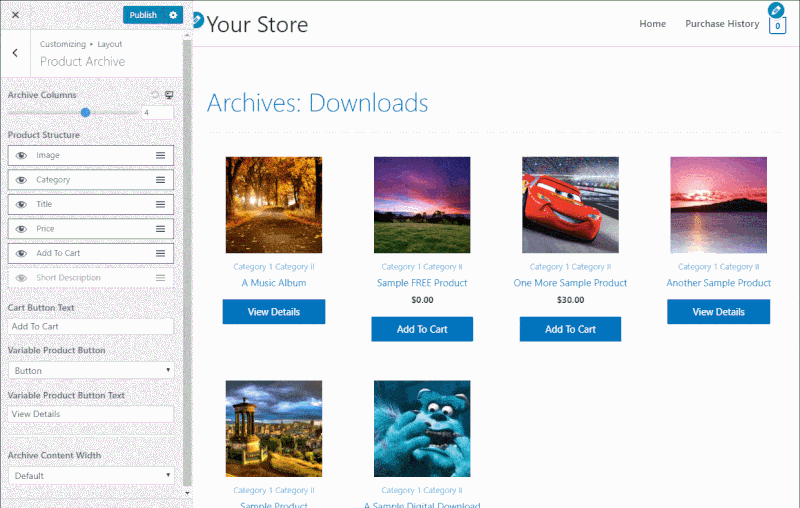Open the Sample FREE Product title link
This screenshot has height=508, width=800.
point(422,283)
